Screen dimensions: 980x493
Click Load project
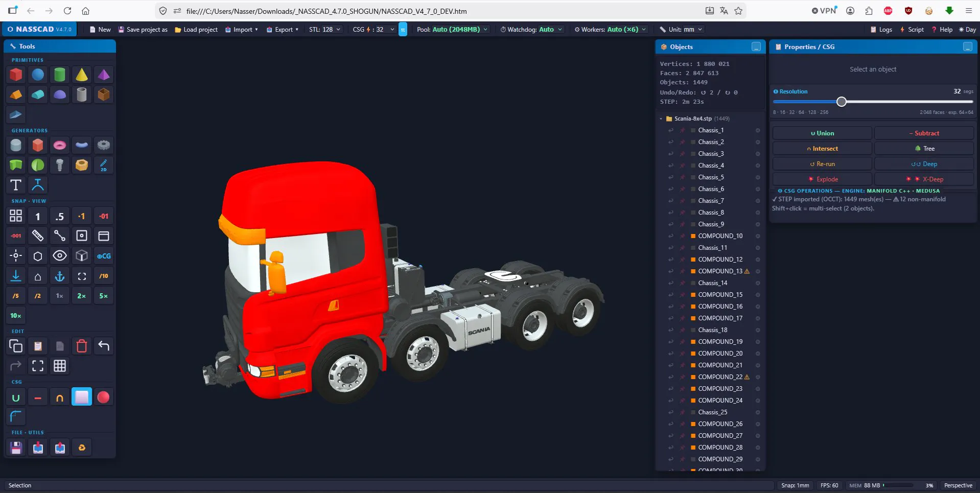coord(196,30)
